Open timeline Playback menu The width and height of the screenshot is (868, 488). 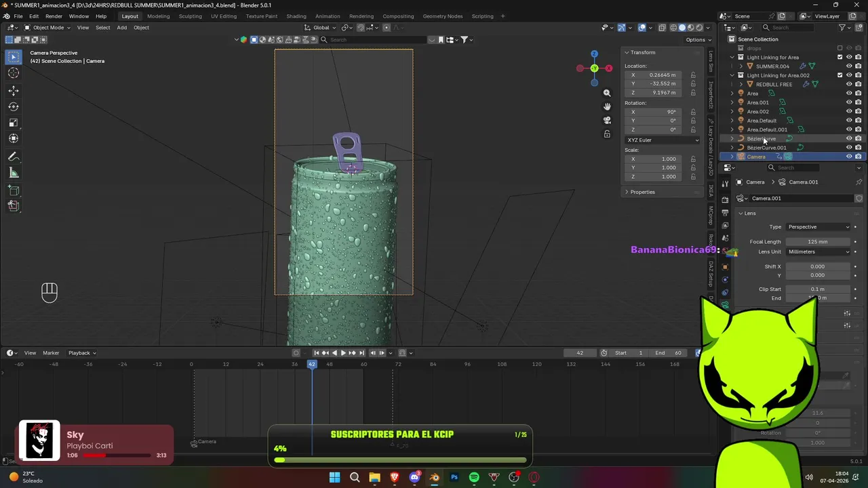tap(81, 352)
